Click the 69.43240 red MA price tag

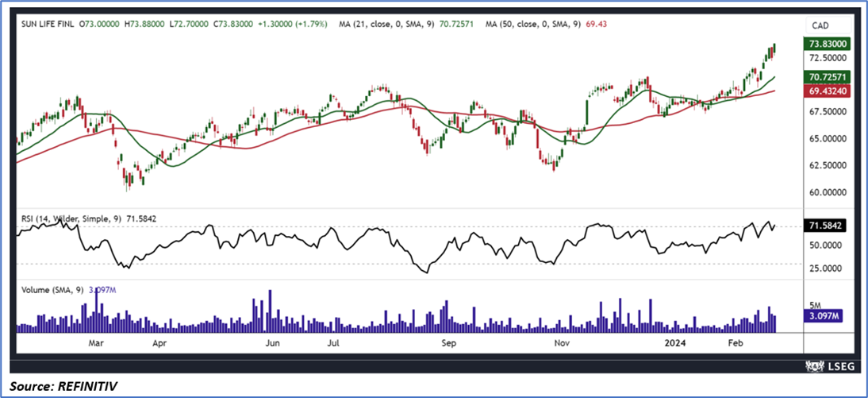click(x=828, y=91)
